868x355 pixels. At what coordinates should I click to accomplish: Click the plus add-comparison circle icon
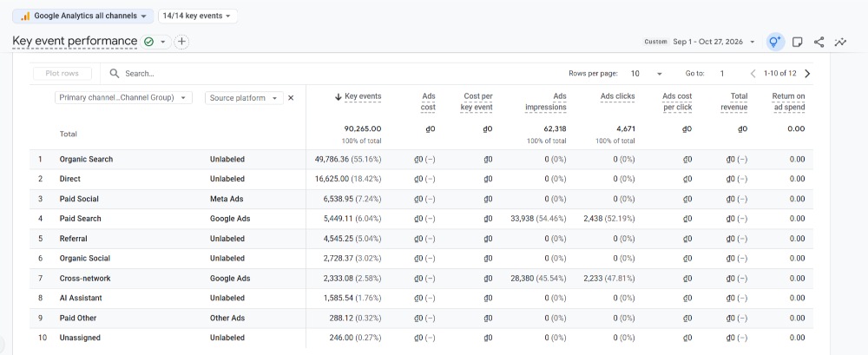click(x=181, y=42)
